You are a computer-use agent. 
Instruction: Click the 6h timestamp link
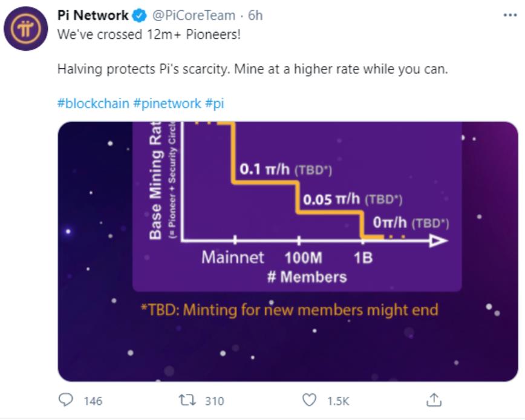click(255, 15)
